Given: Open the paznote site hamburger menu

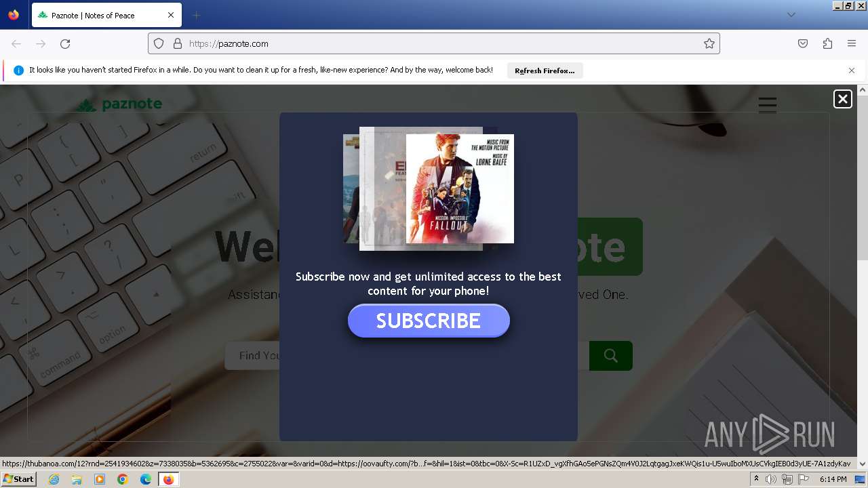Looking at the screenshot, I should pos(768,104).
